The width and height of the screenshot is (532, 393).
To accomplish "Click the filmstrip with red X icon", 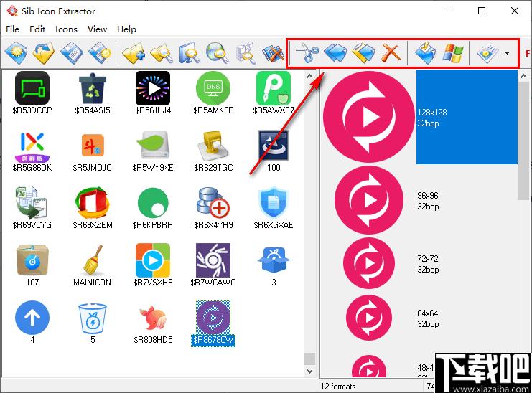I will point(273,53).
